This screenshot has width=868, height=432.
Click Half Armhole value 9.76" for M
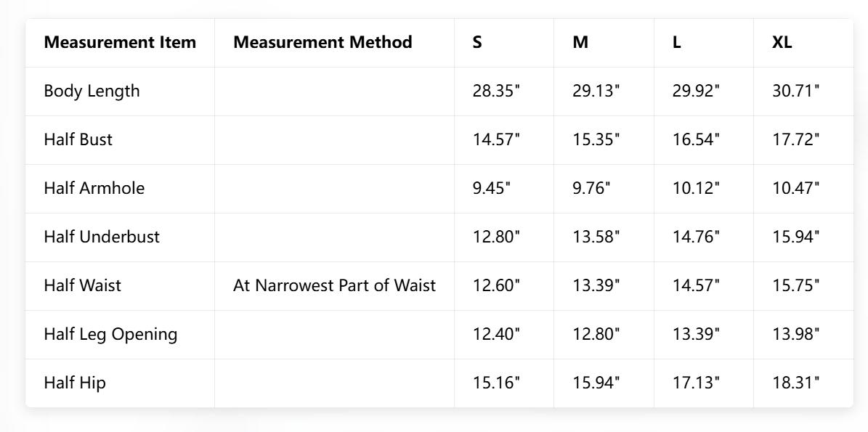click(x=591, y=188)
